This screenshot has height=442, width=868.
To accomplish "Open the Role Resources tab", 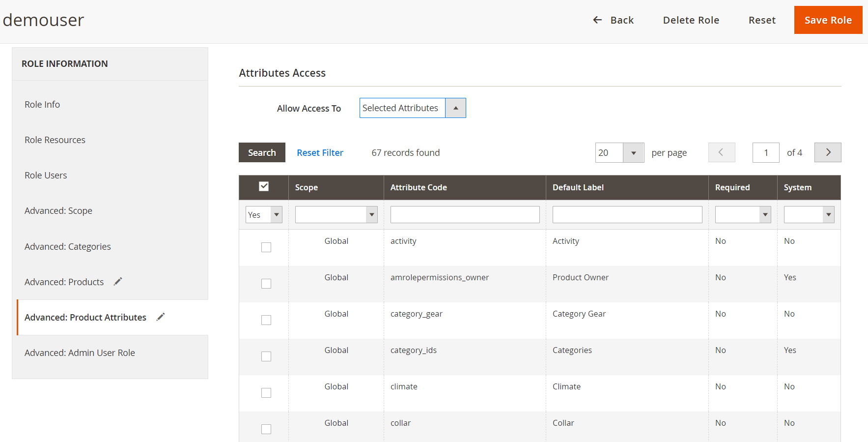I will pos(55,140).
